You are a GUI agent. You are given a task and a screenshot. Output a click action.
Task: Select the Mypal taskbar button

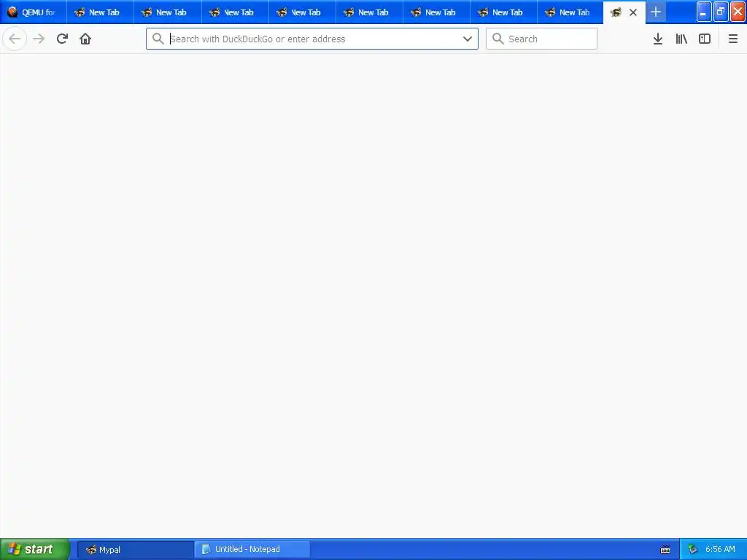tap(135, 550)
